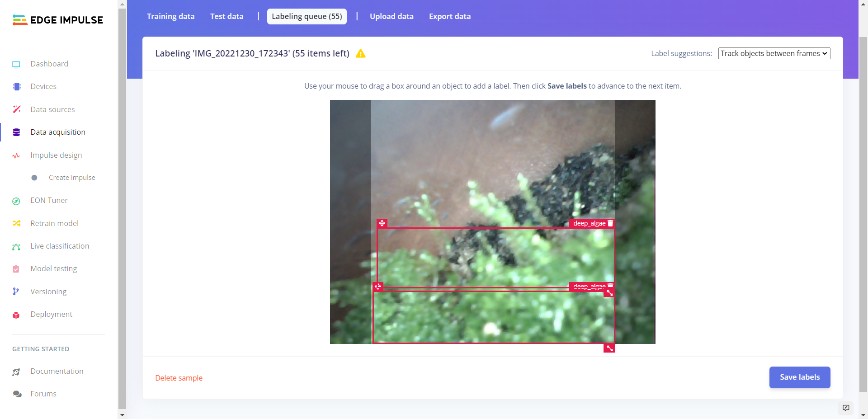The height and width of the screenshot is (419, 868).
Task: Click the yellow warning triangle icon
Action: (360, 53)
